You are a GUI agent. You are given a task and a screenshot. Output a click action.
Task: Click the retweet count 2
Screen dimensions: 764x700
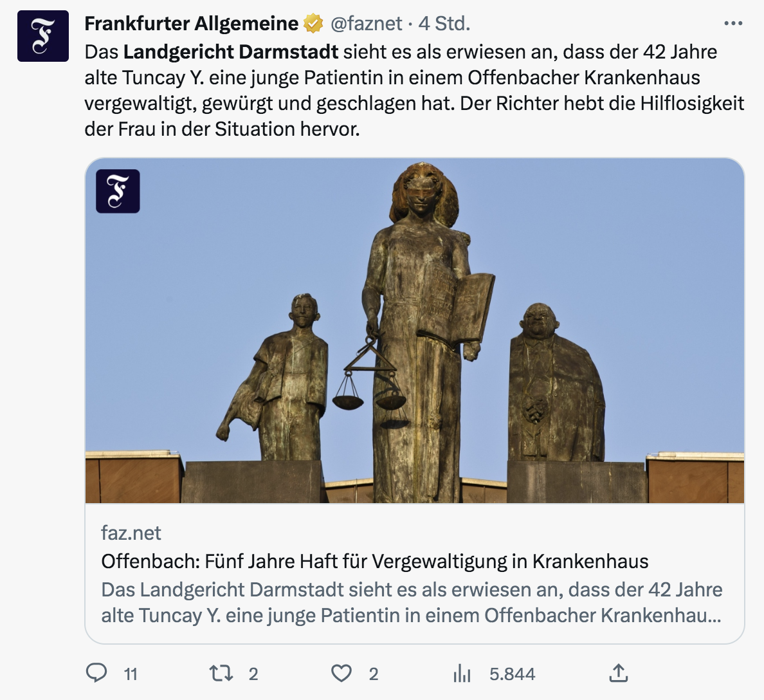(x=253, y=674)
